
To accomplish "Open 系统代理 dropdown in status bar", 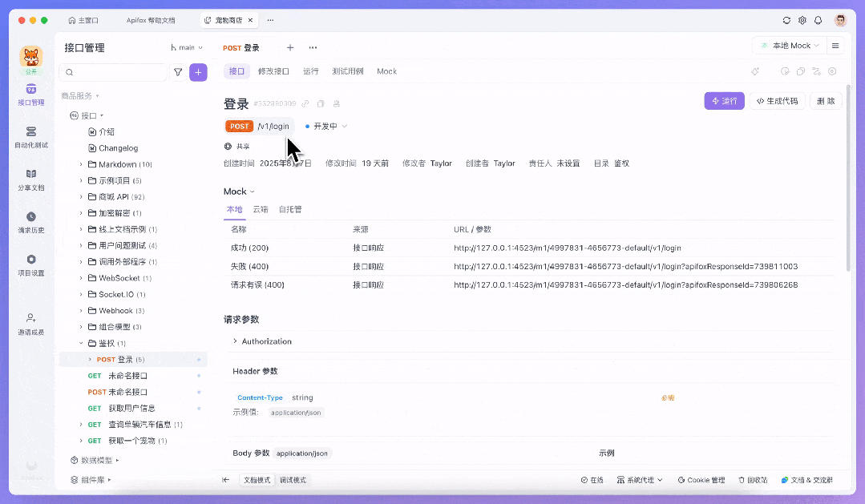I will [640, 480].
